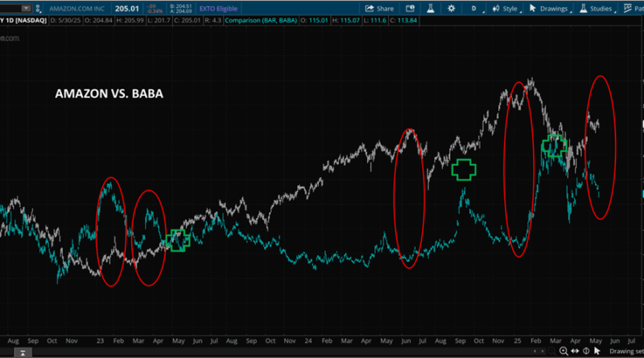Click the Amazon low value L: 201.7

click(x=159, y=21)
